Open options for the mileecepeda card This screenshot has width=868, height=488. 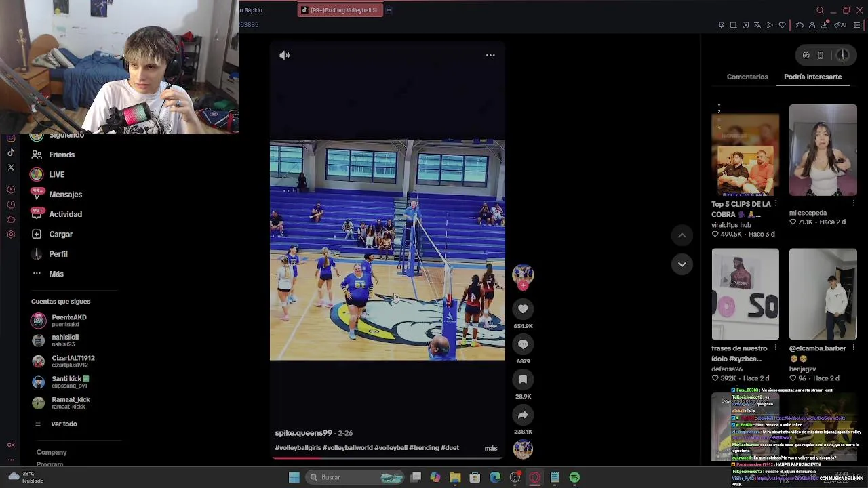pyautogui.click(x=853, y=204)
